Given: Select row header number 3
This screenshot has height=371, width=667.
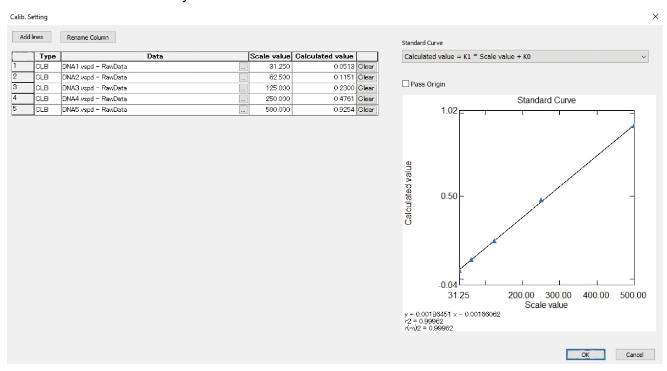Looking at the screenshot, I should tap(23, 88).
